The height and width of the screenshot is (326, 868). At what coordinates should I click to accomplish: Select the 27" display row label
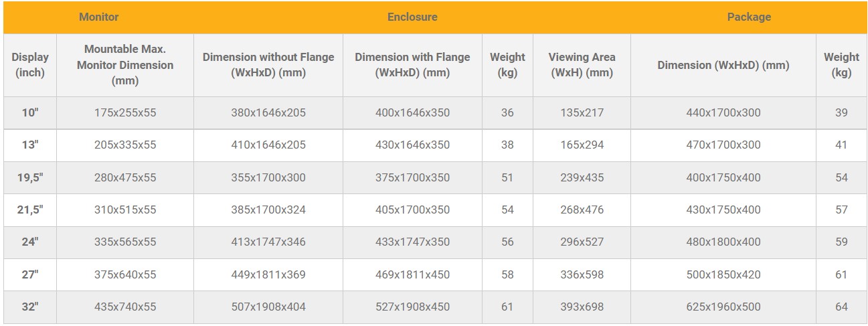point(30,274)
